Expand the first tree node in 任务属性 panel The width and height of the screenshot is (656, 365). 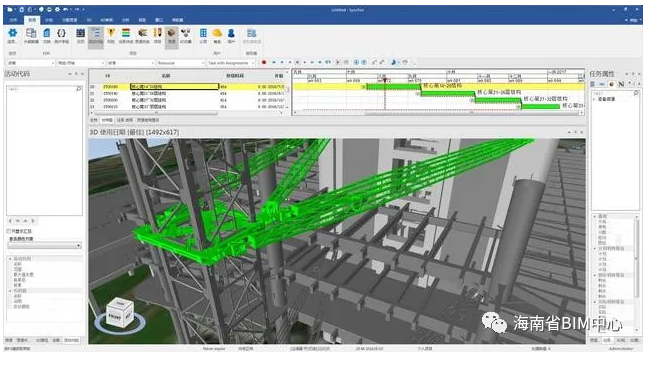pos(595,99)
